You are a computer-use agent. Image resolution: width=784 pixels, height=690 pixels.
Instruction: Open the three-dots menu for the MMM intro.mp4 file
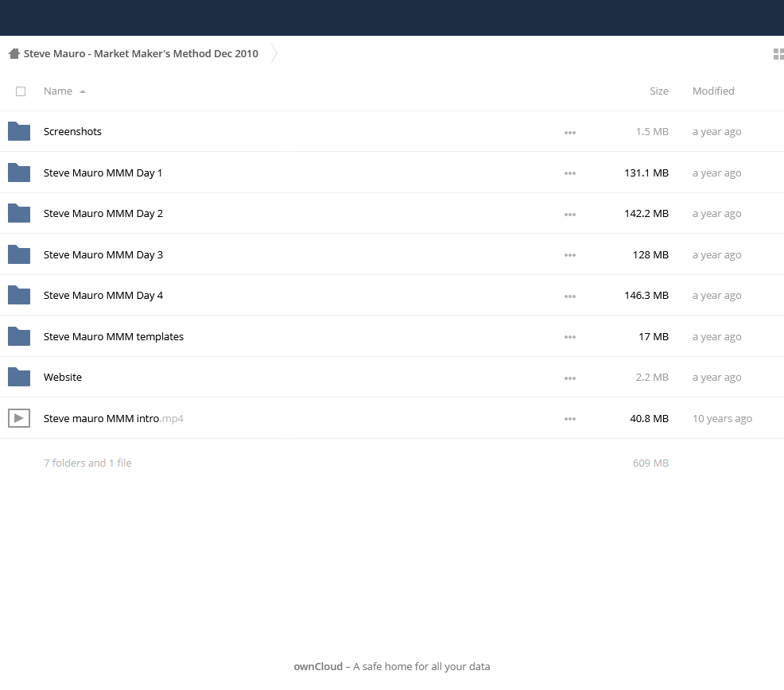570,420
